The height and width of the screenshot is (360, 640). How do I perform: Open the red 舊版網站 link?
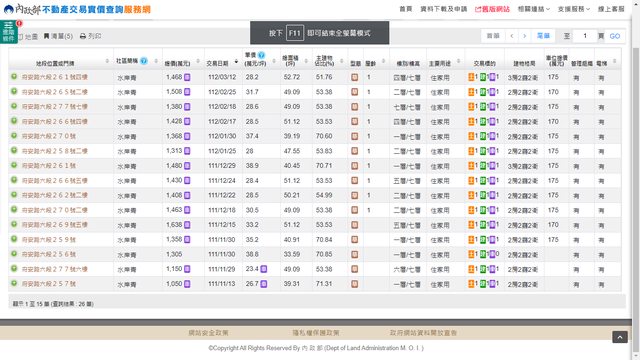[x=492, y=9]
